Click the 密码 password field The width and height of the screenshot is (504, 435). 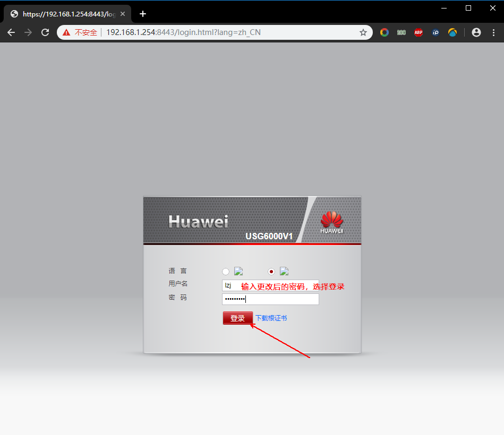tap(270, 299)
